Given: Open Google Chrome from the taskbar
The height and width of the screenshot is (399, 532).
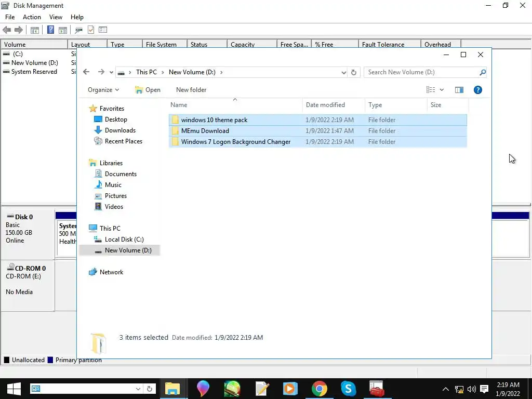Looking at the screenshot, I should [320, 389].
